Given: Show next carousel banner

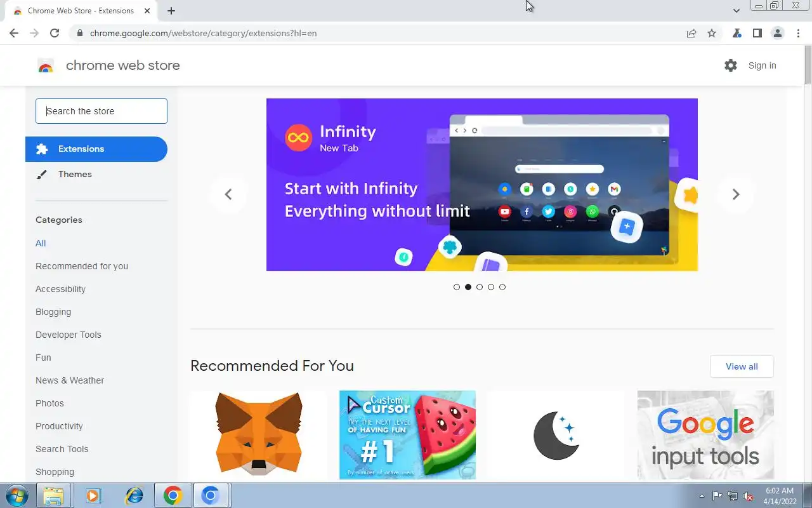Looking at the screenshot, I should point(736,194).
